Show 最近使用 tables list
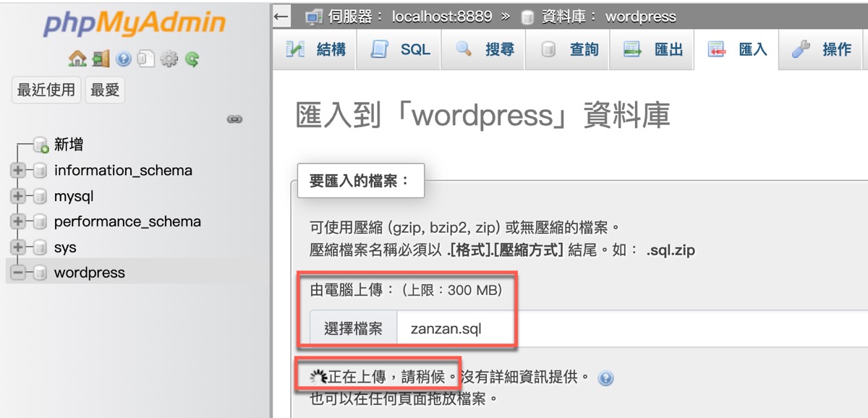The image size is (868, 418). [x=46, y=90]
